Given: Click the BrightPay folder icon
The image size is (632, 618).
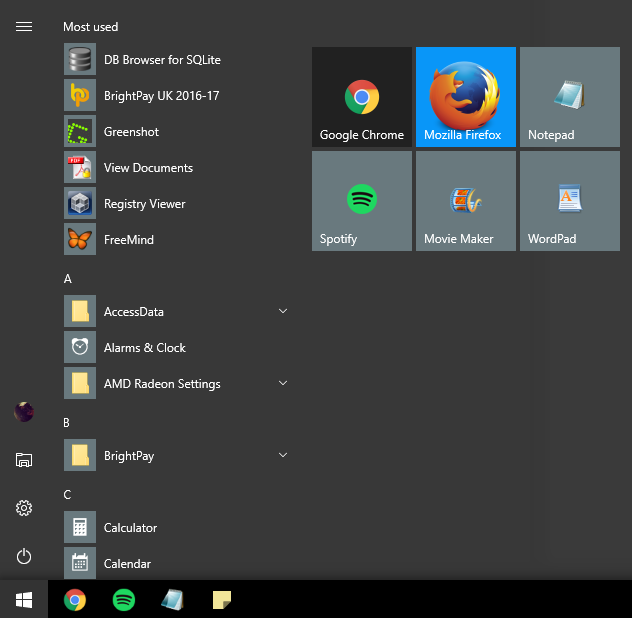Looking at the screenshot, I should pos(80,455).
